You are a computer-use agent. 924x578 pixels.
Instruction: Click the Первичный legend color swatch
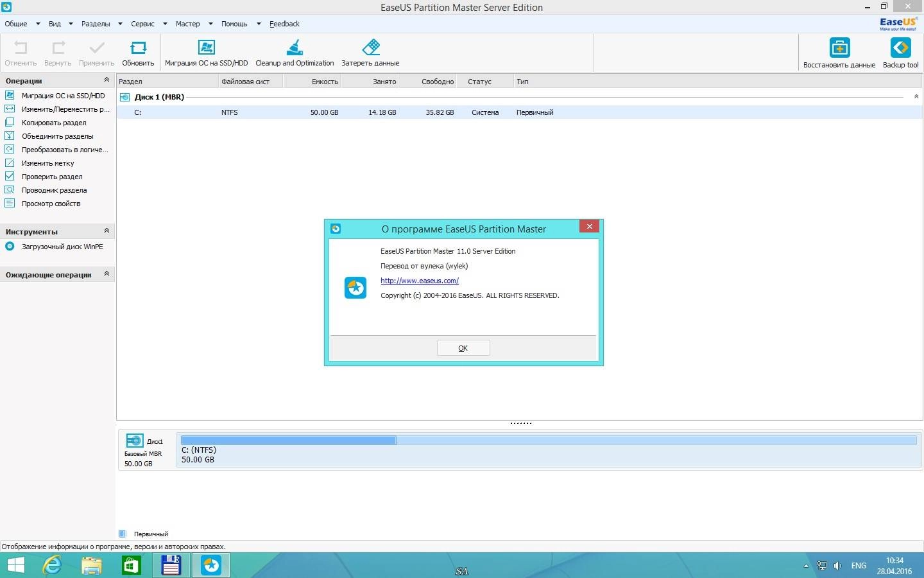click(123, 534)
